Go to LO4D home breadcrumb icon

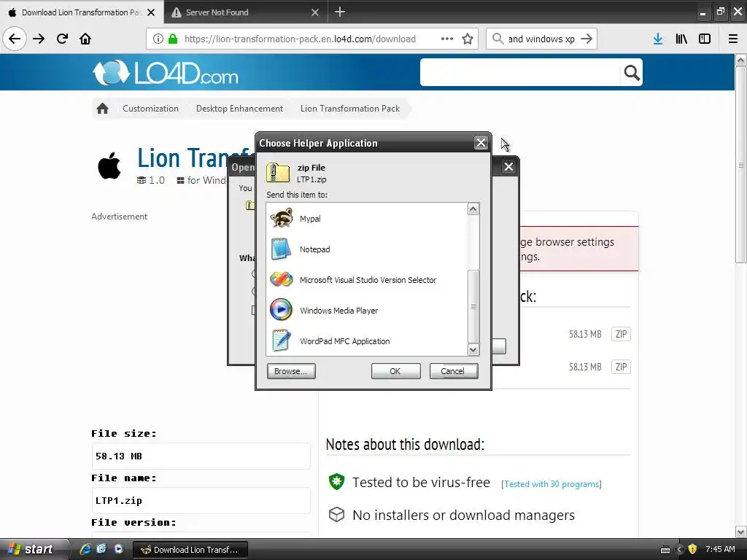point(102,109)
